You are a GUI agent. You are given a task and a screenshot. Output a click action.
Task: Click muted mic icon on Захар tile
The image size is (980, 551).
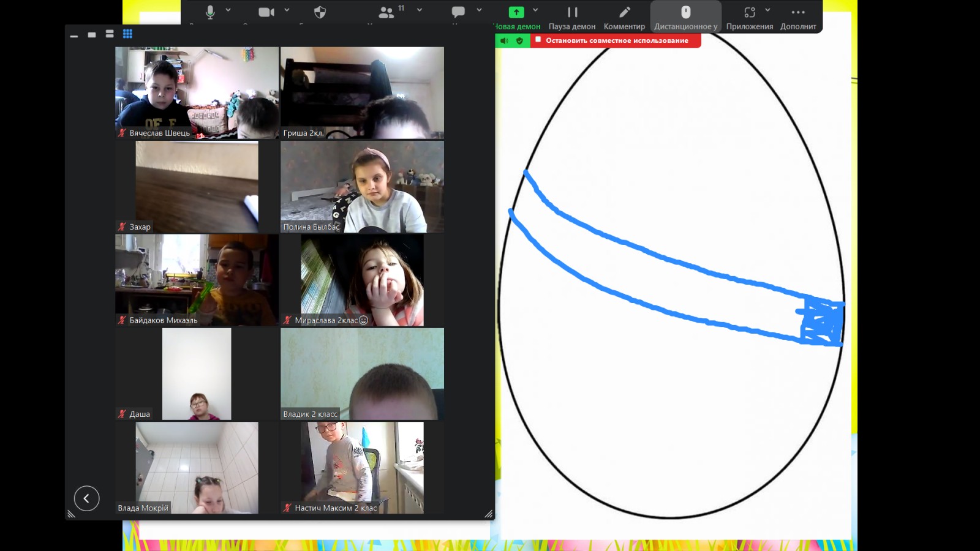(122, 227)
